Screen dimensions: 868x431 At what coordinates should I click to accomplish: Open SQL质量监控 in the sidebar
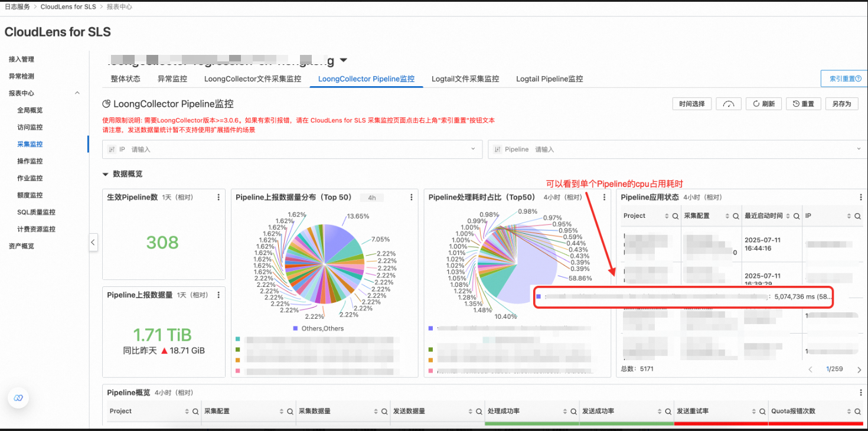[x=36, y=212]
